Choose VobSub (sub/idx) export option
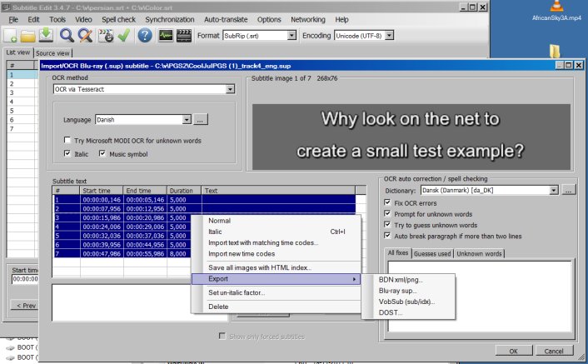 tap(409, 302)
